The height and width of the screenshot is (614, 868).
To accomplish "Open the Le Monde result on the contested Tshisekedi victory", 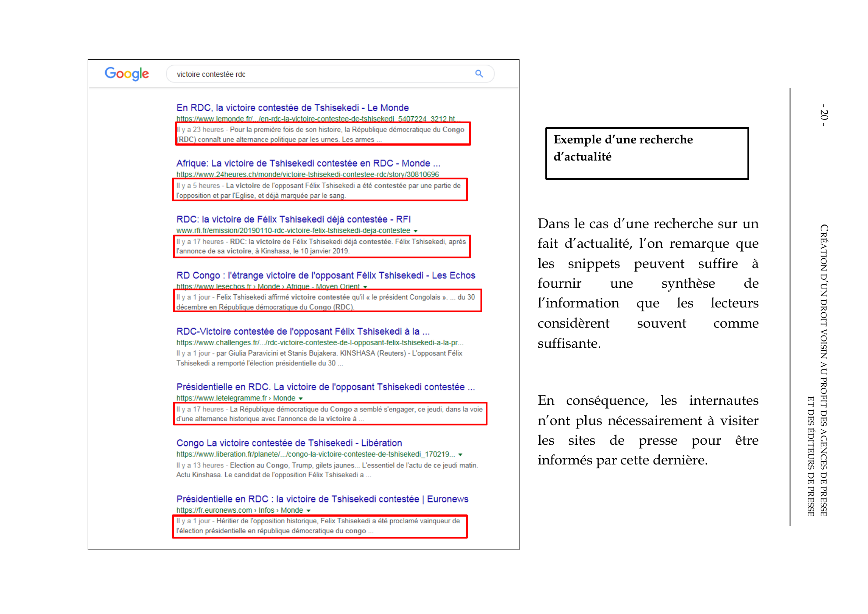I will [292, 107].
